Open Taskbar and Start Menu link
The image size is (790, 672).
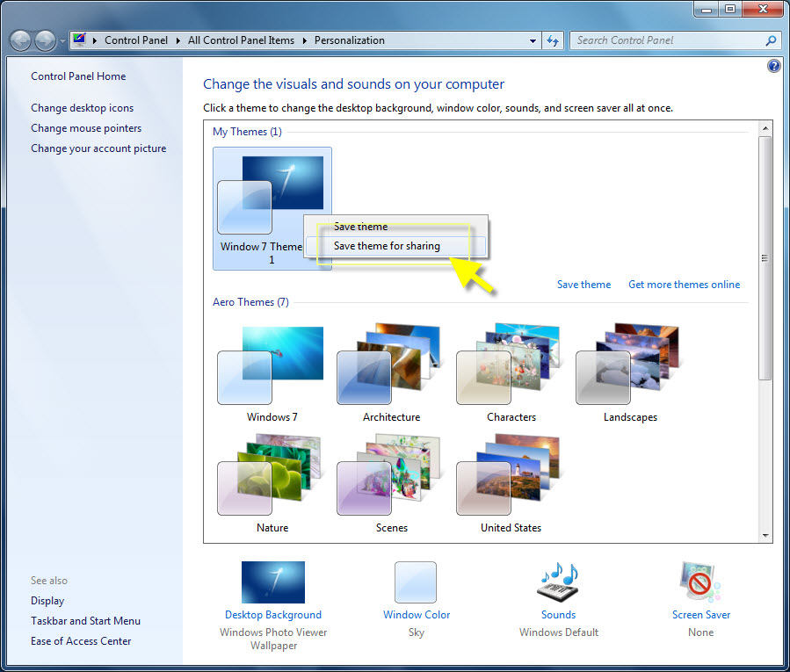[85, 621]
